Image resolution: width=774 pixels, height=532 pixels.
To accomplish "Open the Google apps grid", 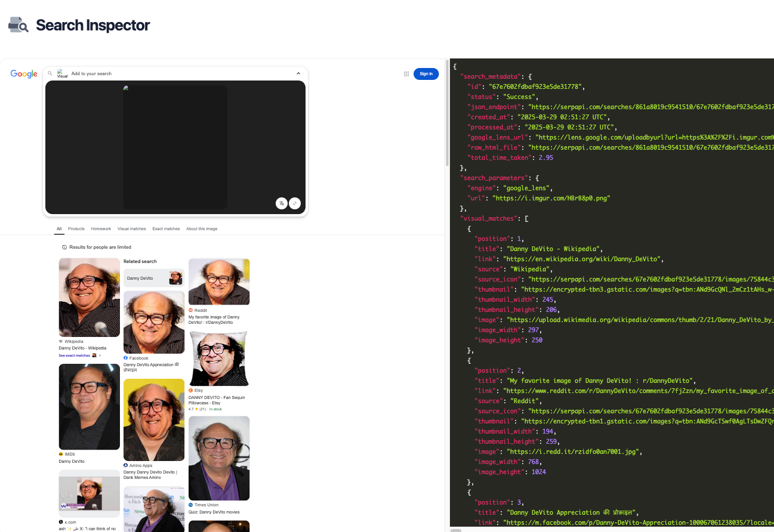I will [406, 74].
